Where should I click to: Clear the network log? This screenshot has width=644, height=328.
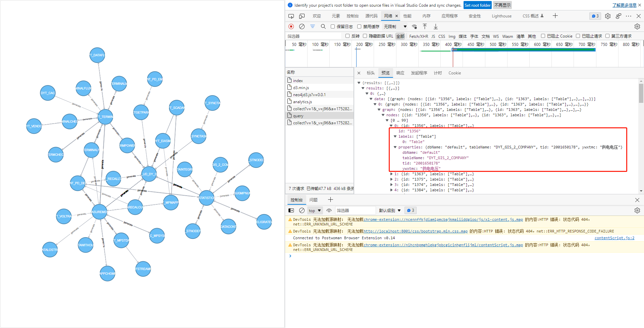302,26
